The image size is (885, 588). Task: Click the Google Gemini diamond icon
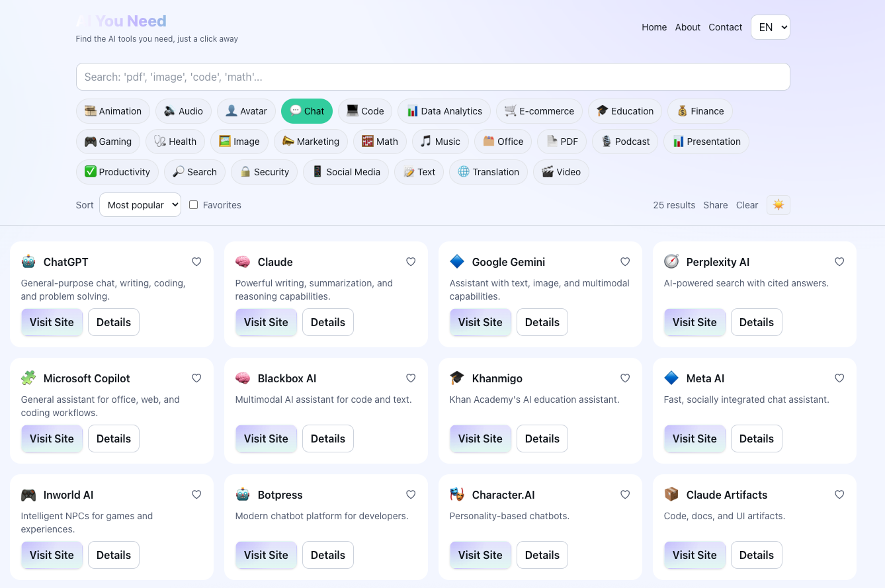point(457,262)
